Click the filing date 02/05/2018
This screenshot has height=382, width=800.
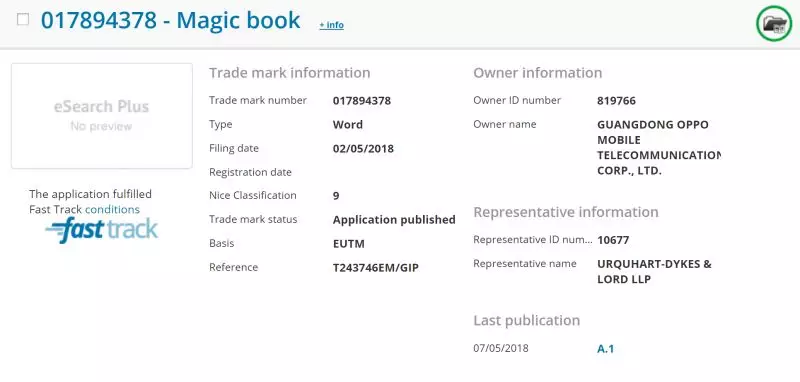363,149
